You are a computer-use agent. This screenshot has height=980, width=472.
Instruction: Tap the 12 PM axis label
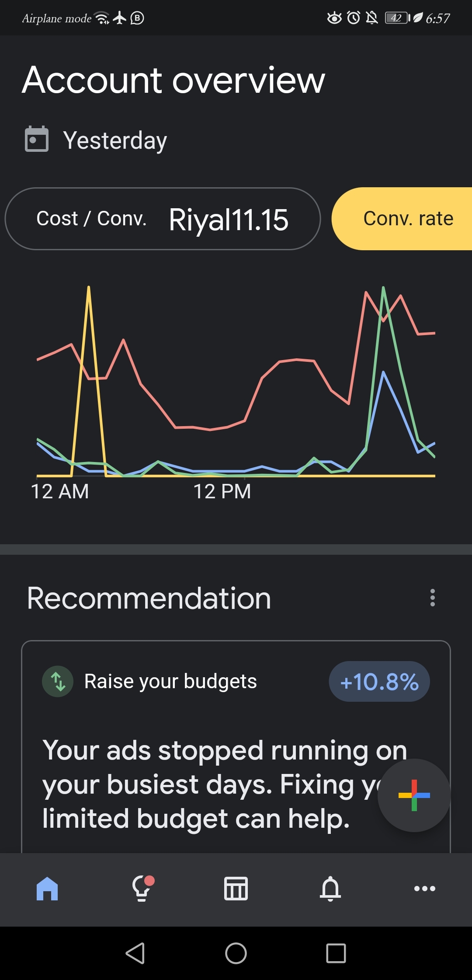[x=222, y=491]
